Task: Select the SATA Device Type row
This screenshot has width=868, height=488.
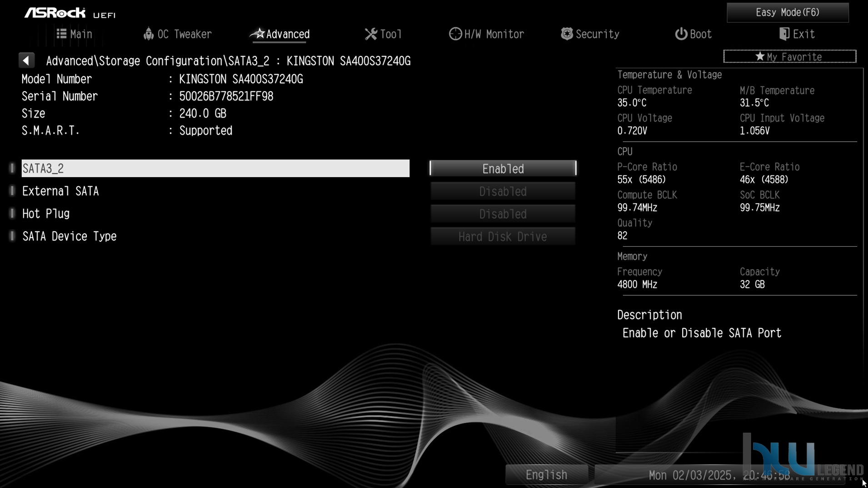Action: coord(215,236)
